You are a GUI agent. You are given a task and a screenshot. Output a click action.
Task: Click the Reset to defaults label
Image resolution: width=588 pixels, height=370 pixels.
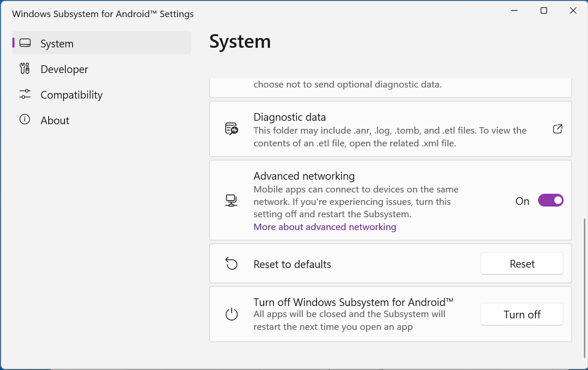[292, 264]
